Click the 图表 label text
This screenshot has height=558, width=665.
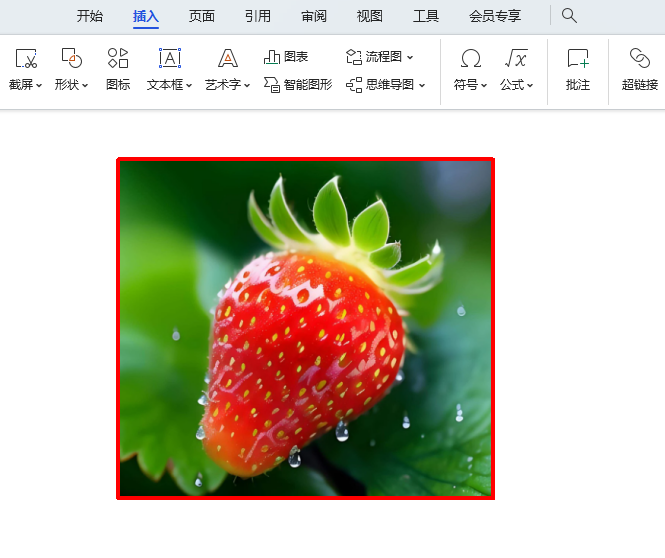pyautogui.click(x=296, y=56)
